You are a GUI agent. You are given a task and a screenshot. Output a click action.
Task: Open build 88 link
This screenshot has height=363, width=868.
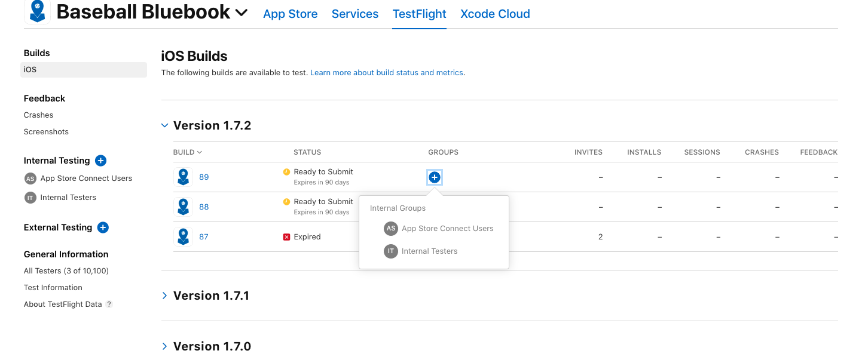pyautogui.click(x=204, y=207)
